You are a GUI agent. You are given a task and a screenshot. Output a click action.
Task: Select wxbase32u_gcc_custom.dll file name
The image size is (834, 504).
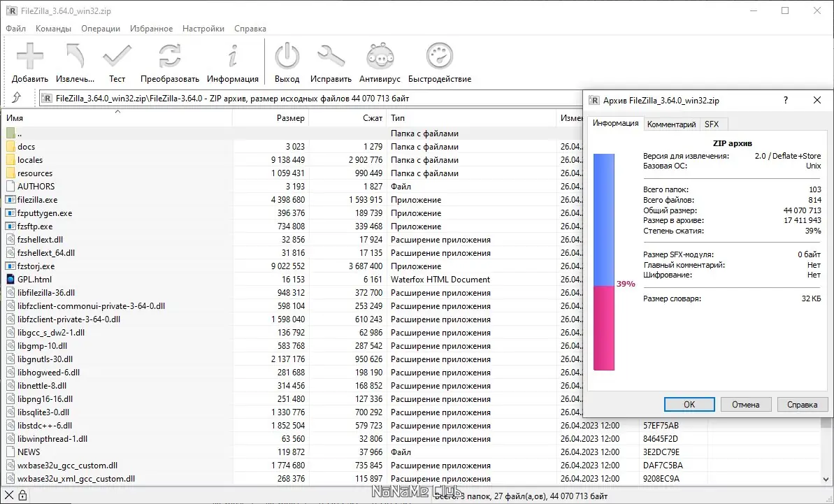68,465
